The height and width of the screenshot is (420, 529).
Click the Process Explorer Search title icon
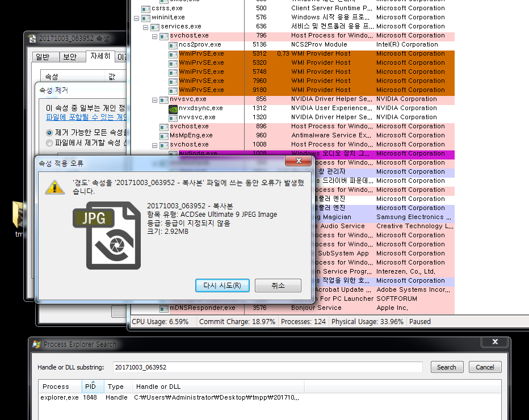point(37,345)
